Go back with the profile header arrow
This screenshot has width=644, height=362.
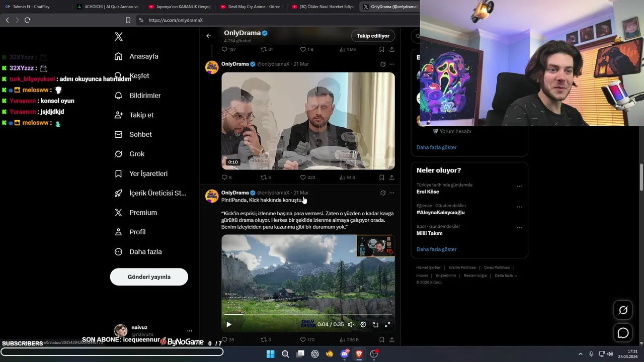pos(209,36)
